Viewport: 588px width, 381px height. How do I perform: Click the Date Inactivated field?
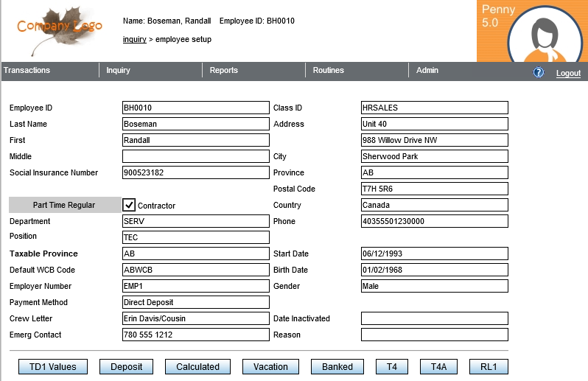434,318
